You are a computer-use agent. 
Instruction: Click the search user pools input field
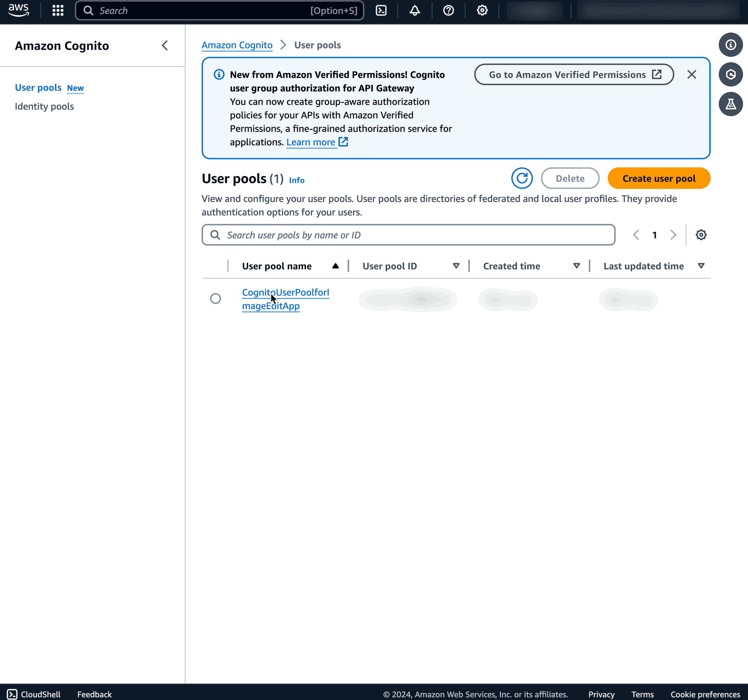pyautogui.click(x=408, y=235)
